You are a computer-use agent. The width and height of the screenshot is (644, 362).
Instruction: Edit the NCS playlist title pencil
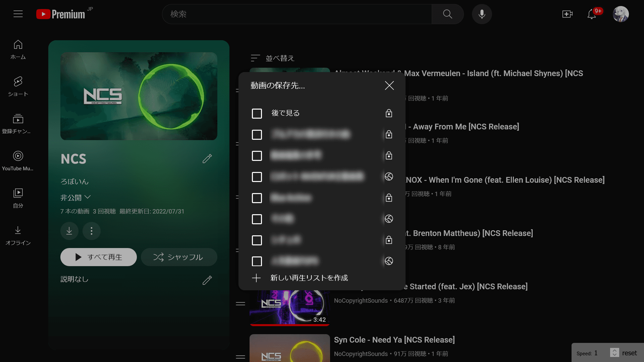click(x=207, y=159)
